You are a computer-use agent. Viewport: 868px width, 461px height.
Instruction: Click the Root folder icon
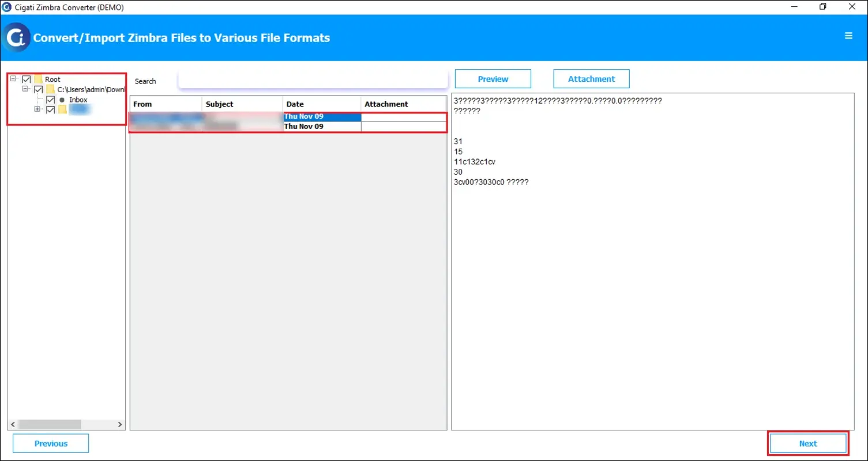[39, 79]
